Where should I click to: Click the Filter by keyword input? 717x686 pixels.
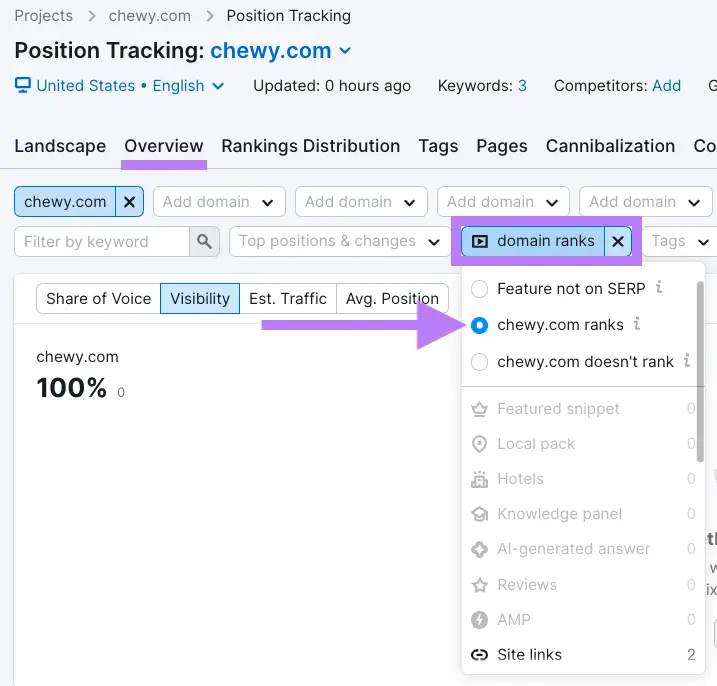[x=102, y=241]
